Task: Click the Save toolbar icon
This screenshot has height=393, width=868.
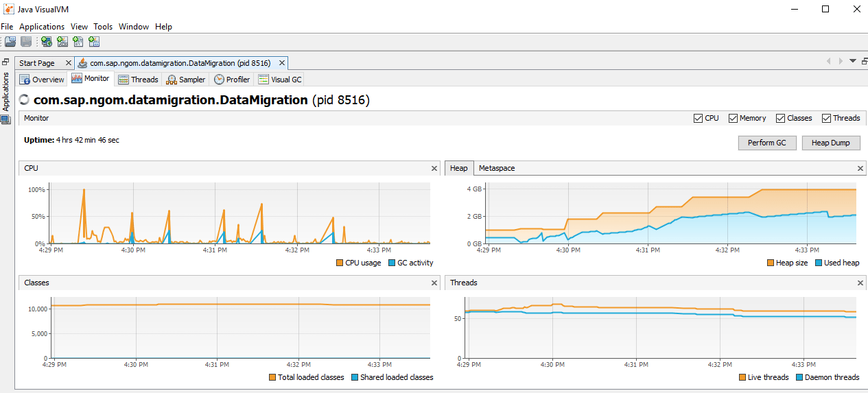Action: [26, 42]
